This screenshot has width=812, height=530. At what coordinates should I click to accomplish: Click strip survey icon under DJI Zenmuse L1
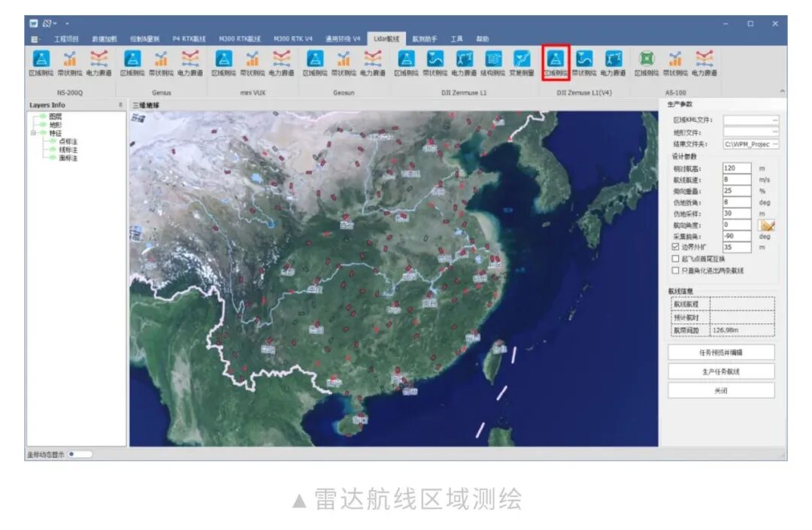pyautogui.click(x=435, y=63)
